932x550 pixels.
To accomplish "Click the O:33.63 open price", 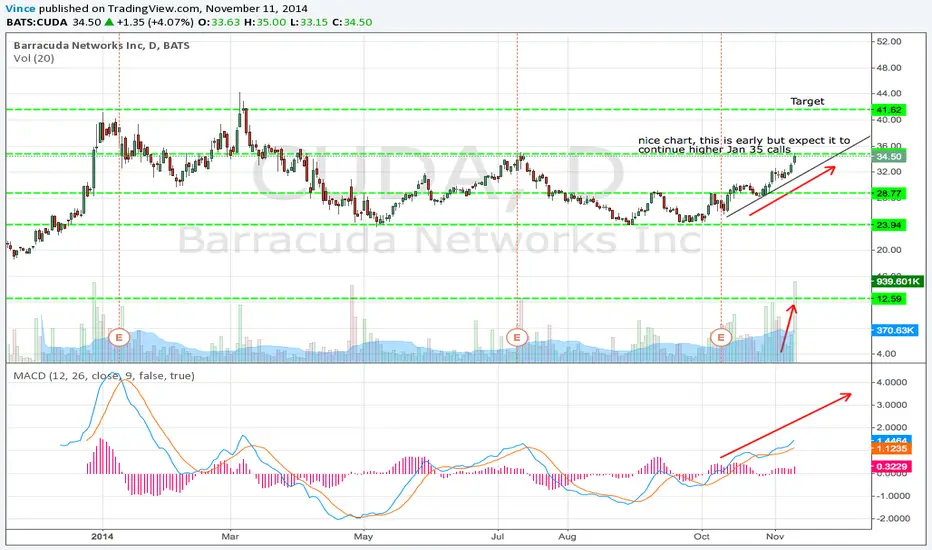I will tap(219, 23).
